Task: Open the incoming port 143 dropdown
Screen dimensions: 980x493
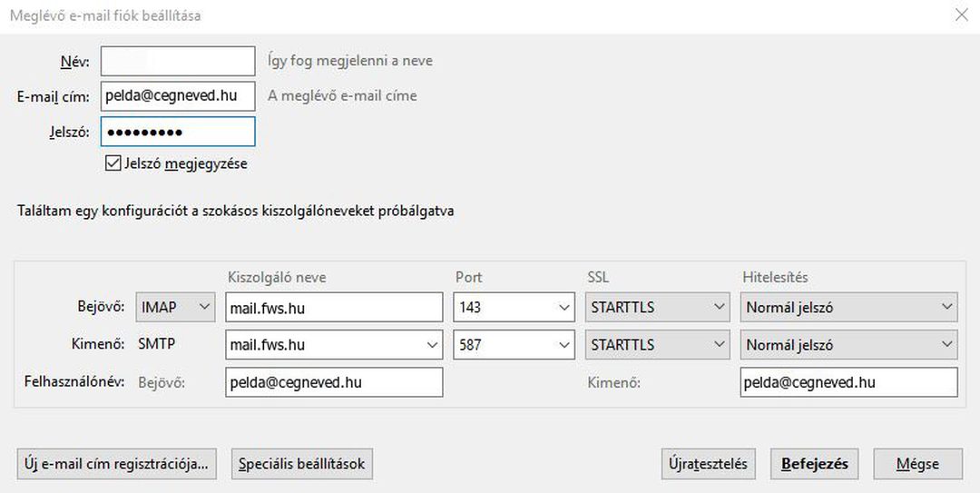Action: tap(514, 307)
